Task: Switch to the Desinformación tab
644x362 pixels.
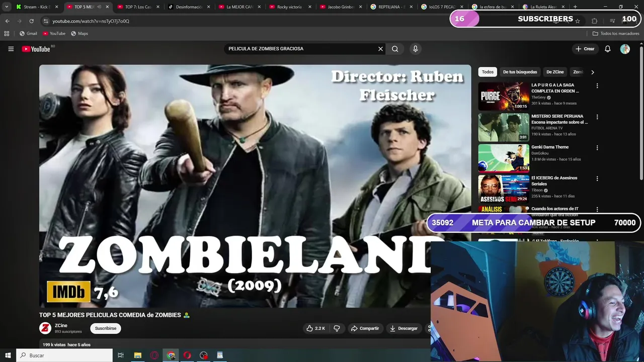Action: 189,7
